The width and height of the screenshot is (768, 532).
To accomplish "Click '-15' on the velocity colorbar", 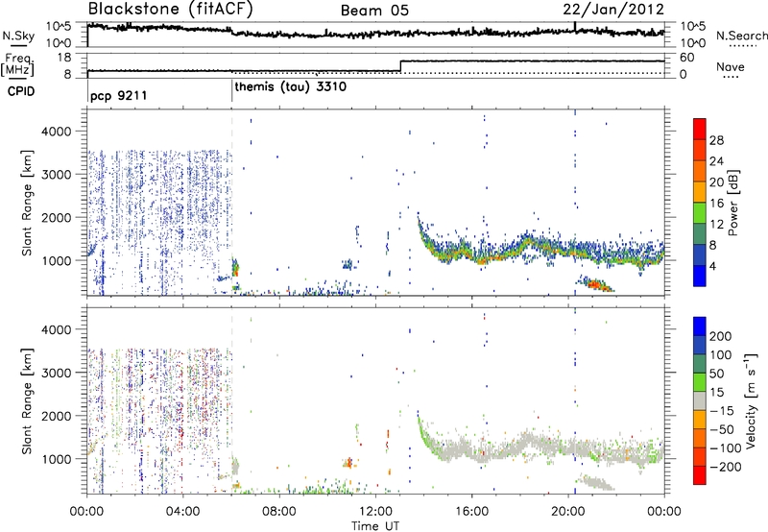I will coord(722,410).
